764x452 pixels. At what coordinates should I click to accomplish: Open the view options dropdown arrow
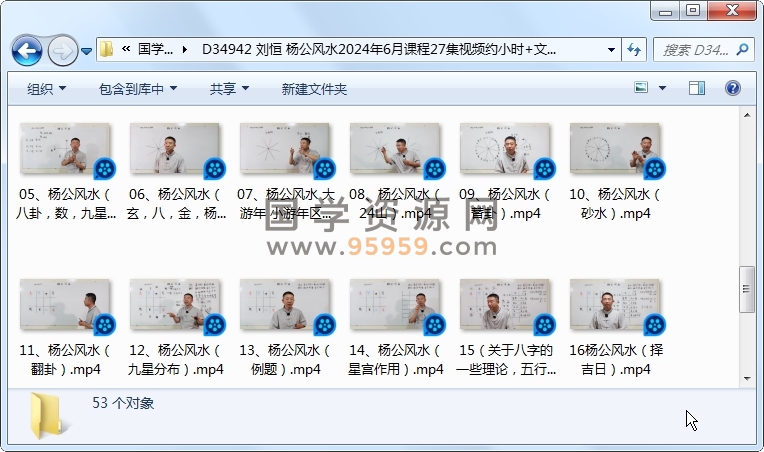pyautogui.click(x=663, y=89)
